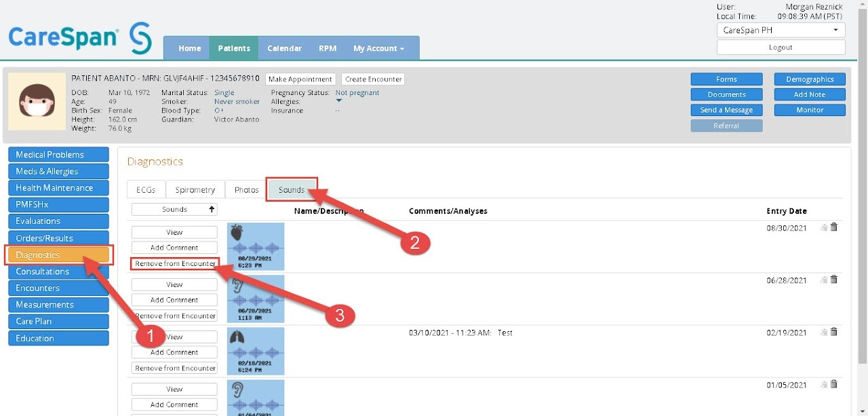Sort the list with the Sounds column arrow
Image resolution: width=868 pixels, height=416 pixels.
[212, 210]
